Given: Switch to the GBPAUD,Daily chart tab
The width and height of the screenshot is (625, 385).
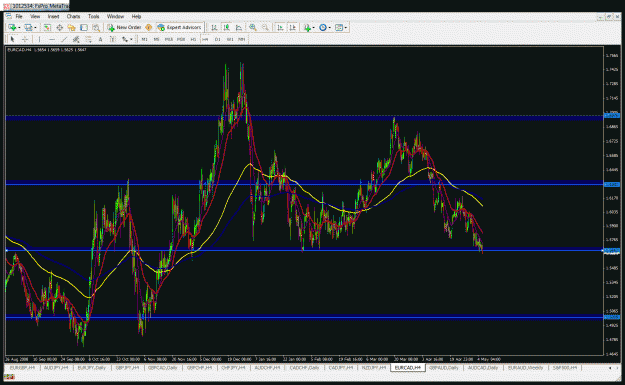Looking at the screenshot, I should [x=444, y=367].
